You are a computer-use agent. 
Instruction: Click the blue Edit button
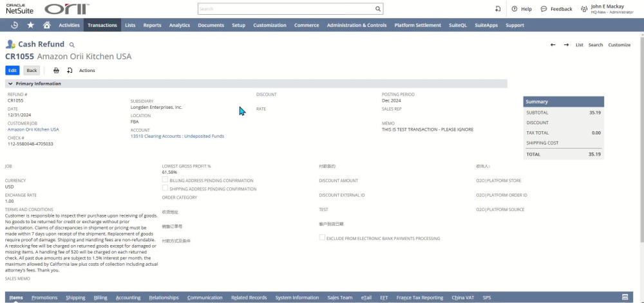12,71
